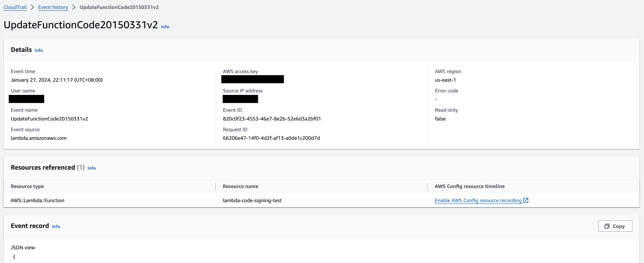644x263 pixels.
Task: Navigate to CloudTrail via the breadcrumb
Action: click(15, 7)
